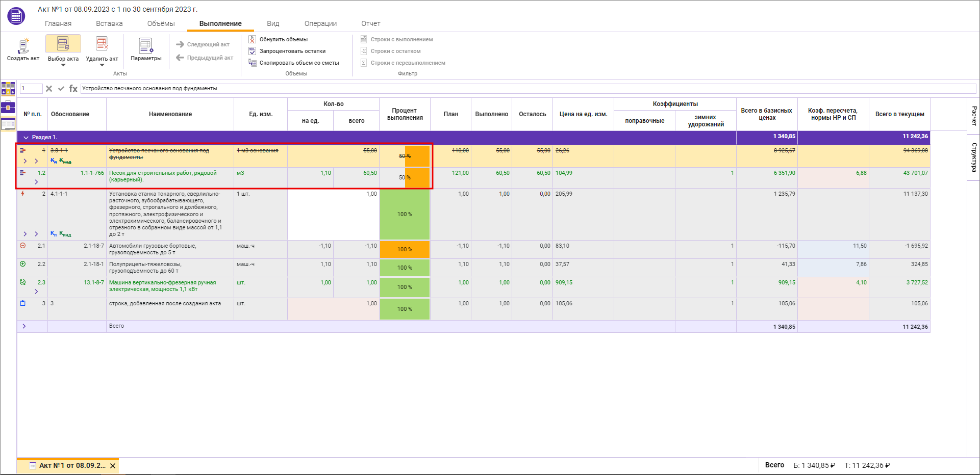Screen dimensions: 980x475
Task: Click Скопировать объем со сметы
Action: tap(299, 63)
